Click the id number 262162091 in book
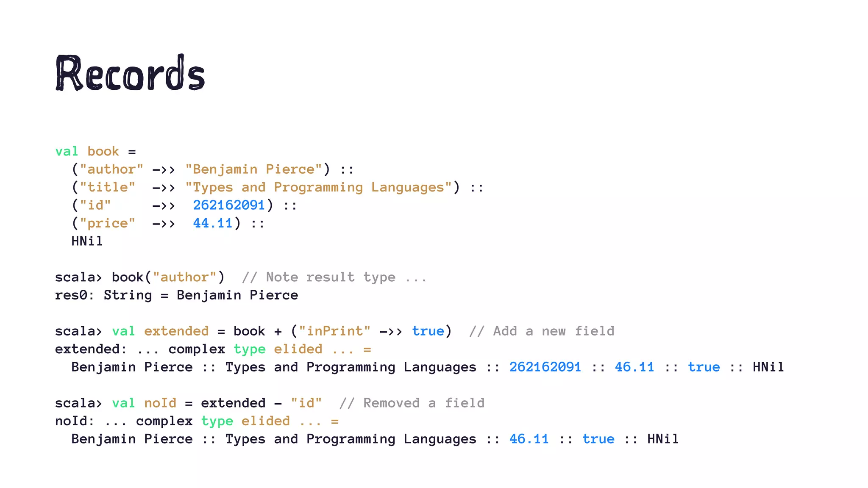Viewport: 868px width, 488px height. point(229,205)
